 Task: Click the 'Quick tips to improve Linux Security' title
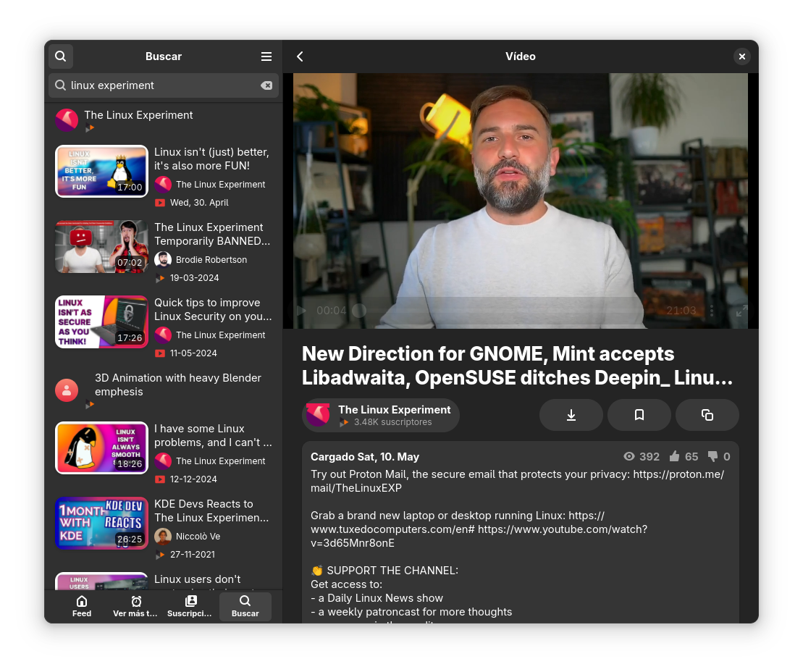[x=213, y=309]
